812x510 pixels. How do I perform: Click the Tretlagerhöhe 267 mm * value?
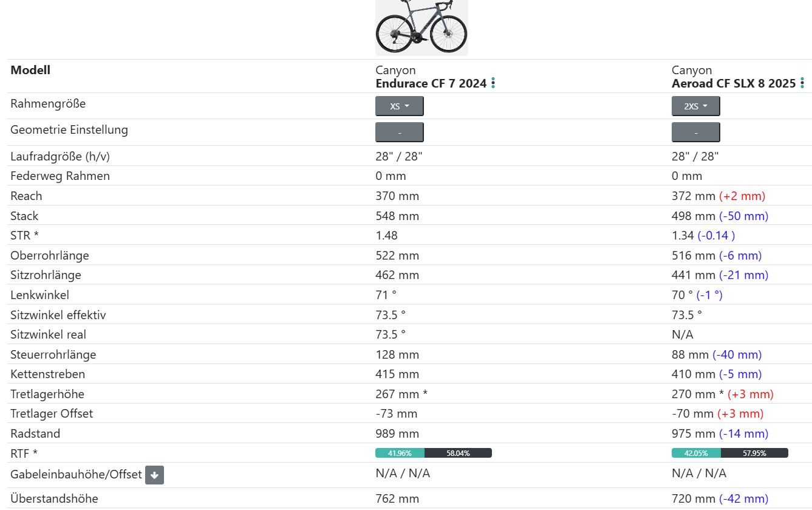pos(401,394)
